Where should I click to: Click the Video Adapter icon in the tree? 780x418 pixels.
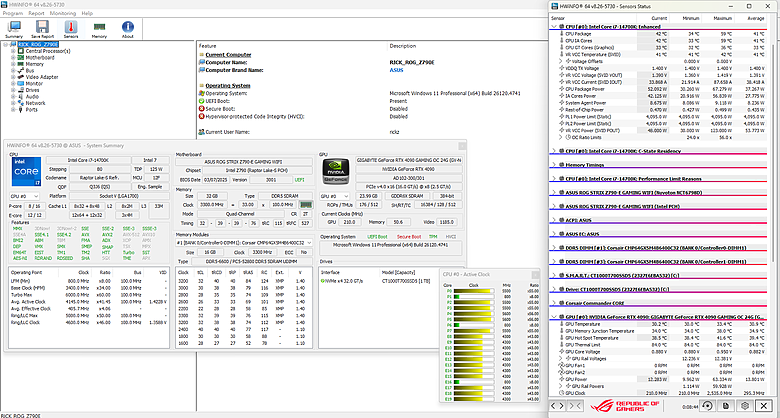click(21, 77)
